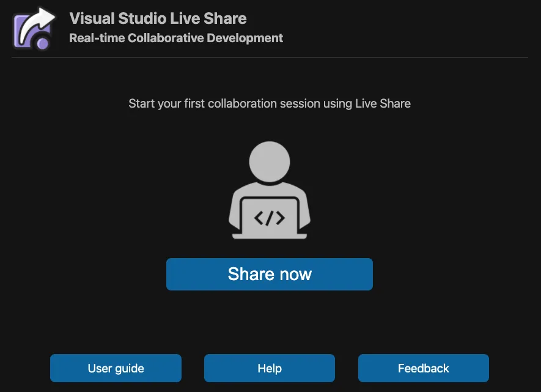Select 'Real-time Collaborative Development' subtitle
This screenshot has height=392, width=541.
pos(176,38)
